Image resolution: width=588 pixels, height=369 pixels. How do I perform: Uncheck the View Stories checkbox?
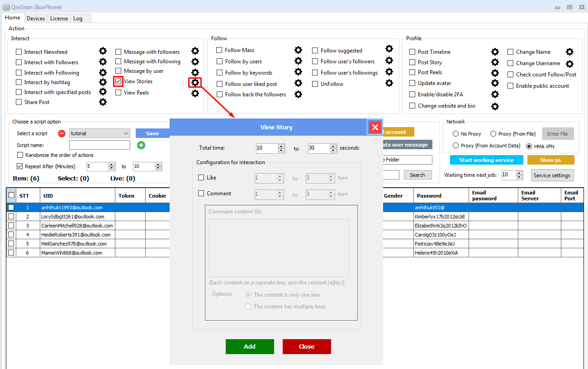point(119,81)
